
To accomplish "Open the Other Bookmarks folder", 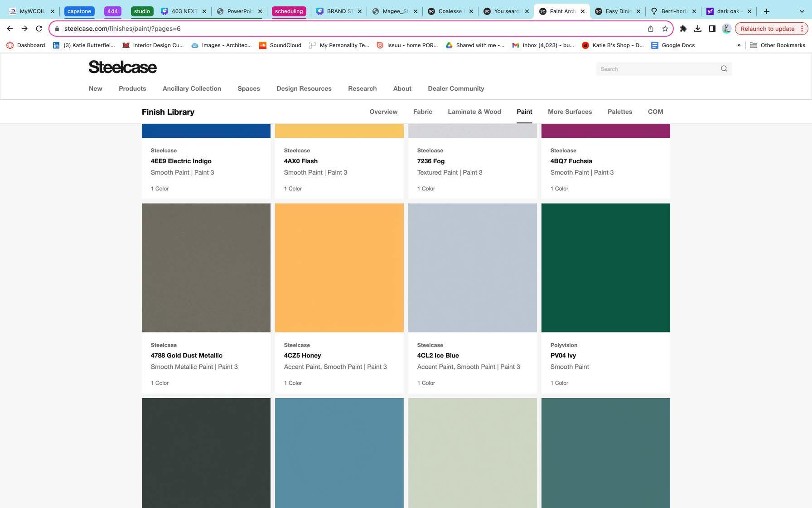I will click(778, 45).
